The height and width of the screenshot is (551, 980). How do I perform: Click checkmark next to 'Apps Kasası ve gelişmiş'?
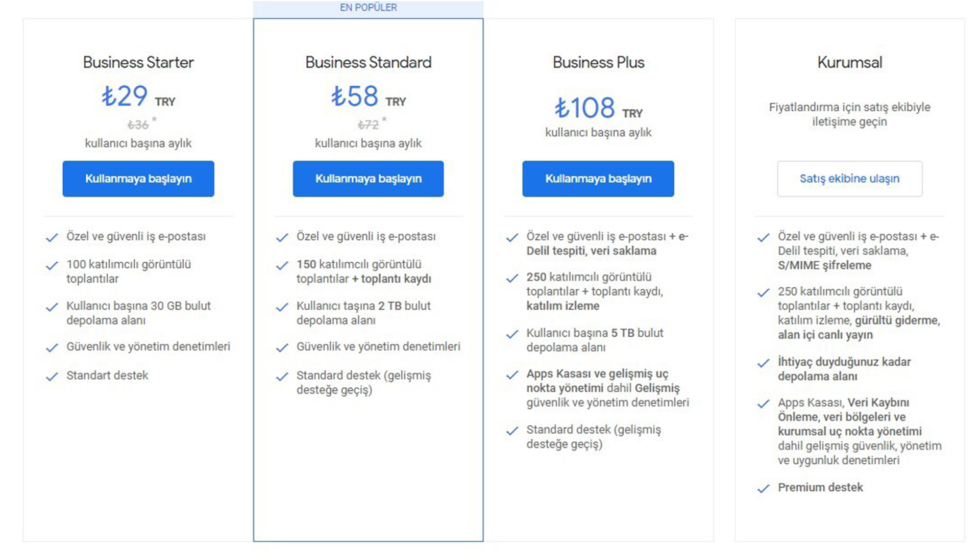pos(512,375)
